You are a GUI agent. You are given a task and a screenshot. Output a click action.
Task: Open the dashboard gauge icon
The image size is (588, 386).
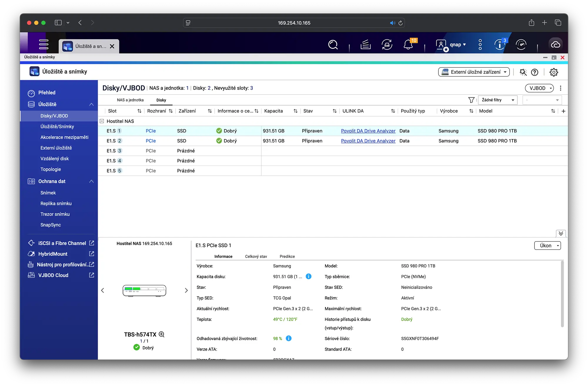tap(521, 45)
